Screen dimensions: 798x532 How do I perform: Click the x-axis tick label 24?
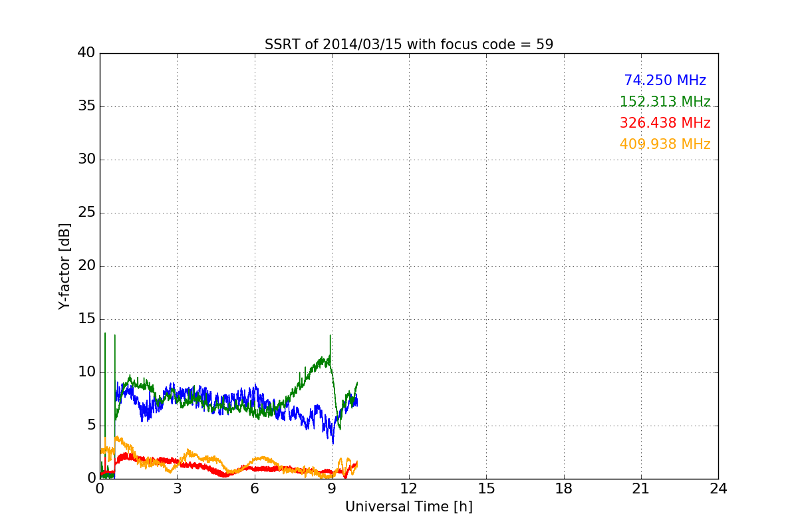pos(718,489)
